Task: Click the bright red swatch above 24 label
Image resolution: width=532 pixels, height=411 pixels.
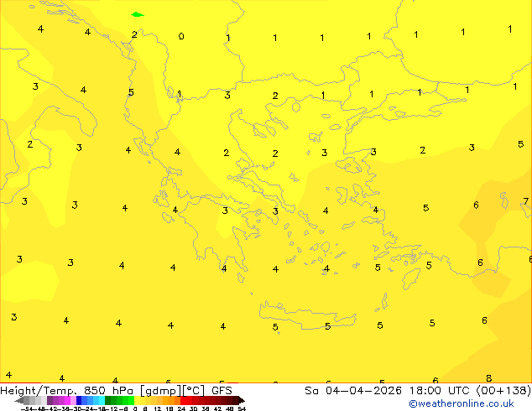Action: [183, 400]
